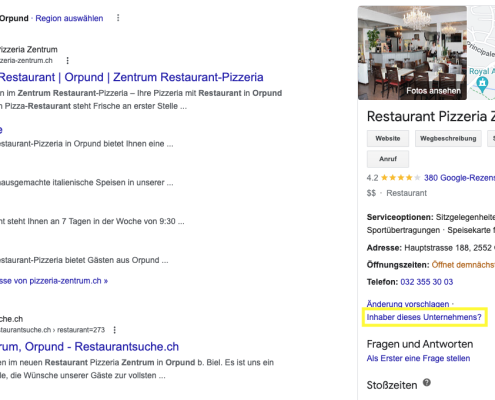The width and height of the screenshot is (495, 400).
Task: Click the Wegbeschreibung button
Action: click(448, 138)
